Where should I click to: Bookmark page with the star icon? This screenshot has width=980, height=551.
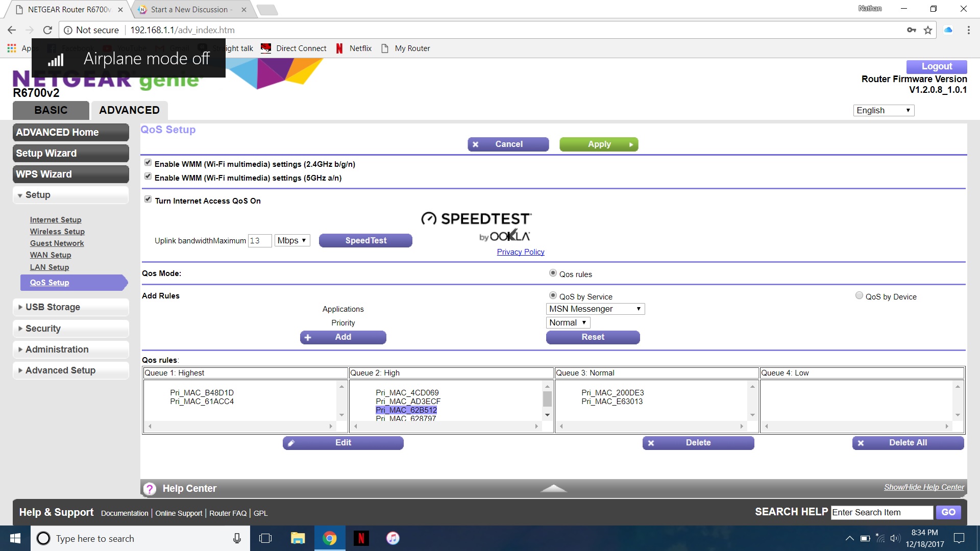[x=928, y=30]
